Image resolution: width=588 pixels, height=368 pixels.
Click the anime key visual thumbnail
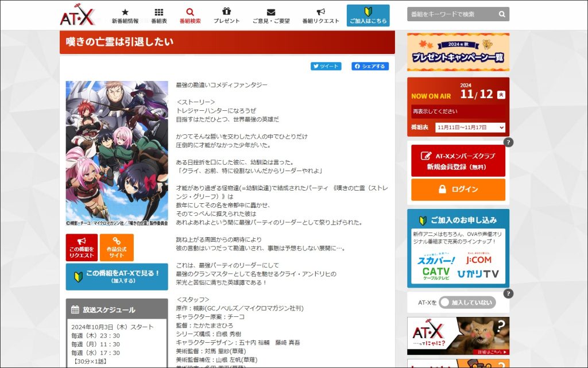pyautogui.click(x=117, y=153)
